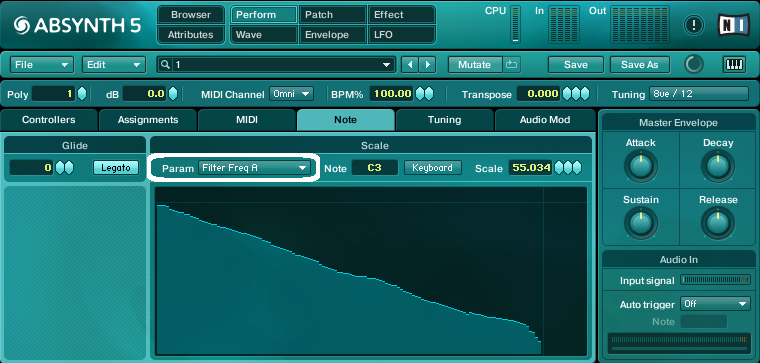This screenshot has height=363, width=760.
Task: Go to previous preset arrow
Action: (x=410, y=64)
